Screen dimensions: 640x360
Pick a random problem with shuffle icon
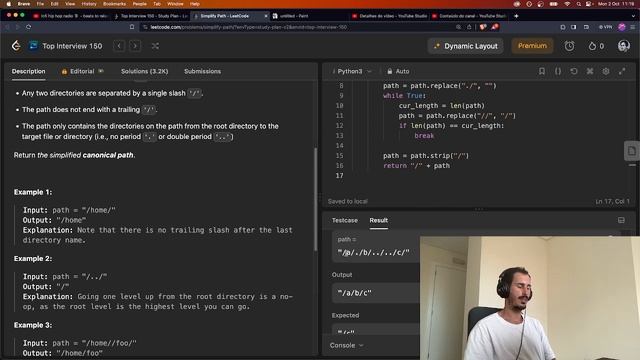(155, 46)
